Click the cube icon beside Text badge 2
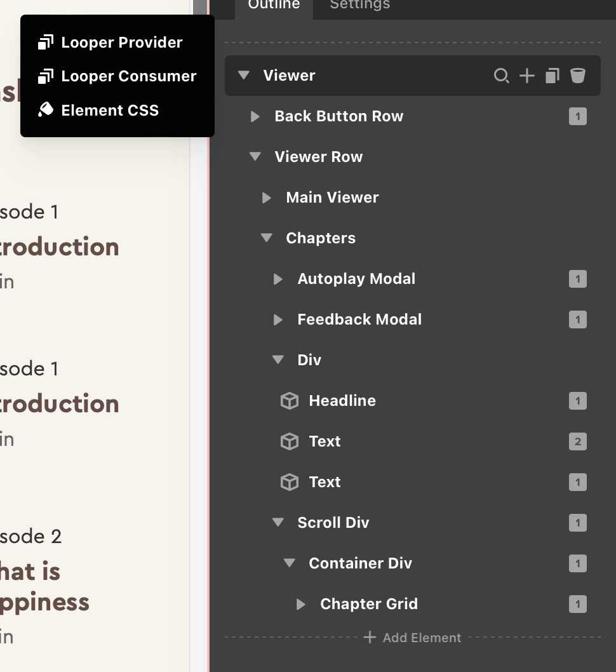 [x=290, y=441]
